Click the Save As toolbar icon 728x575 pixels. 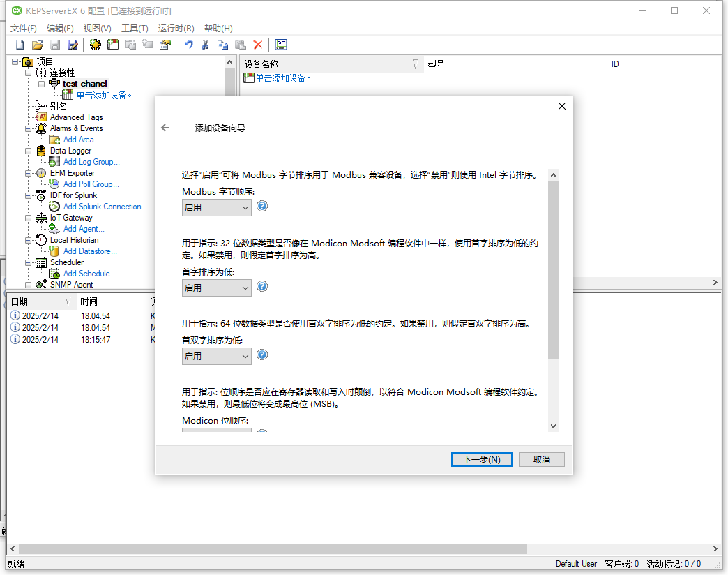pyautogui.click(x=73, y=45)
